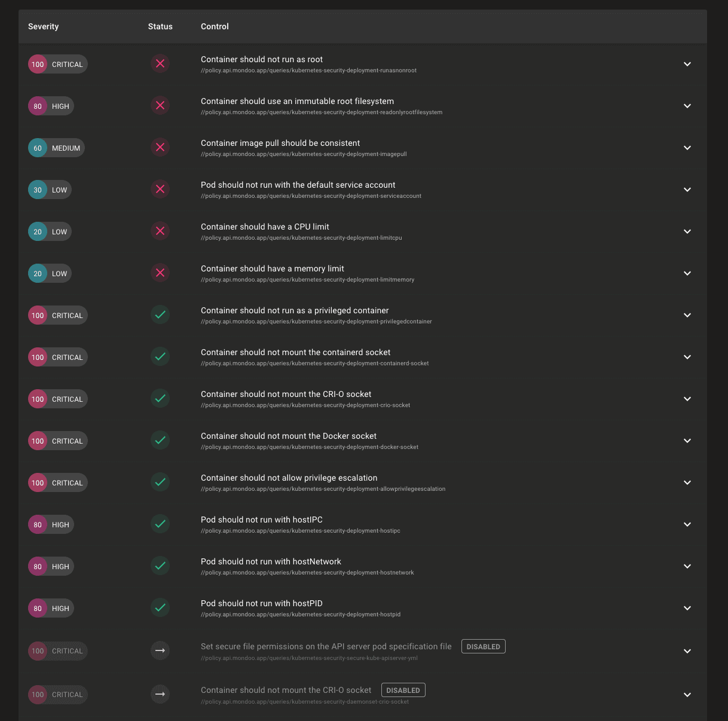
Task: Click DISABLED badge on API server permissions row
Action: (483, 646)
